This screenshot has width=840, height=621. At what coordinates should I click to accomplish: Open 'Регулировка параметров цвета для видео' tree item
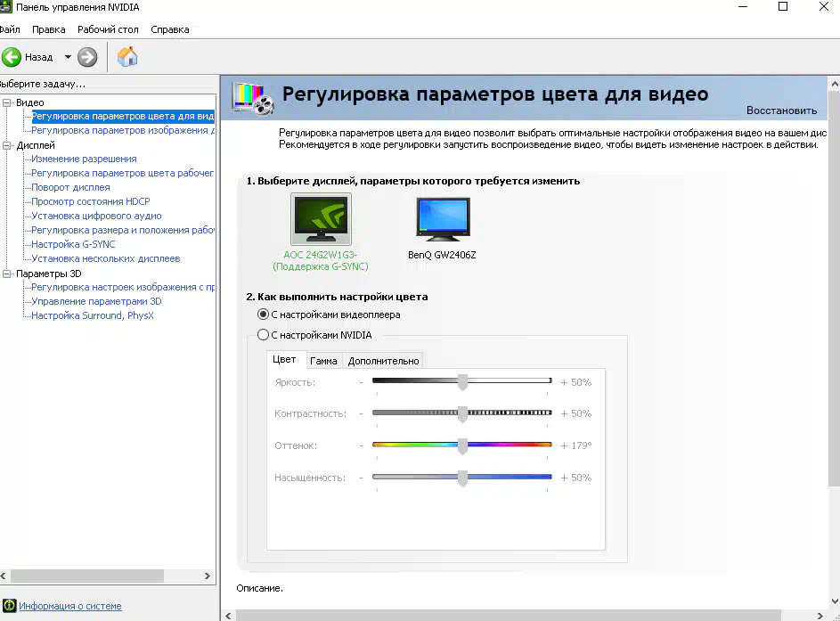123,116
